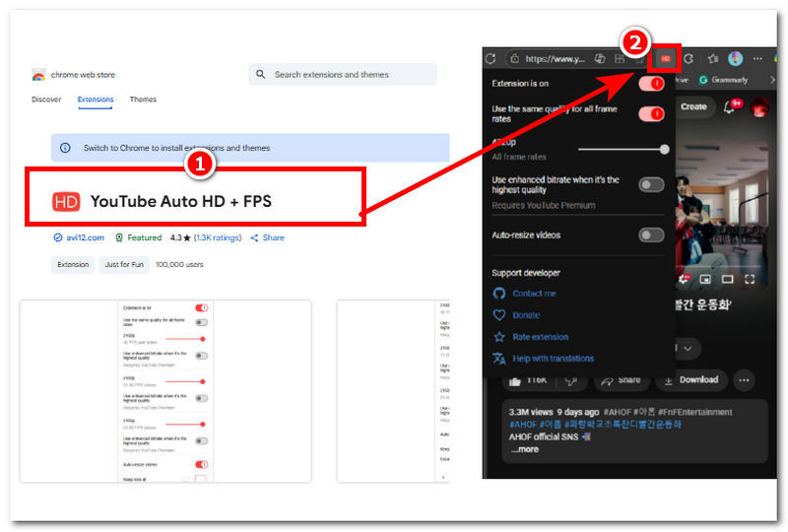Viewport: 788px width, 532px height.
Task: Enable the Auto-resize videos toggle
Action: tap(651, 234)
